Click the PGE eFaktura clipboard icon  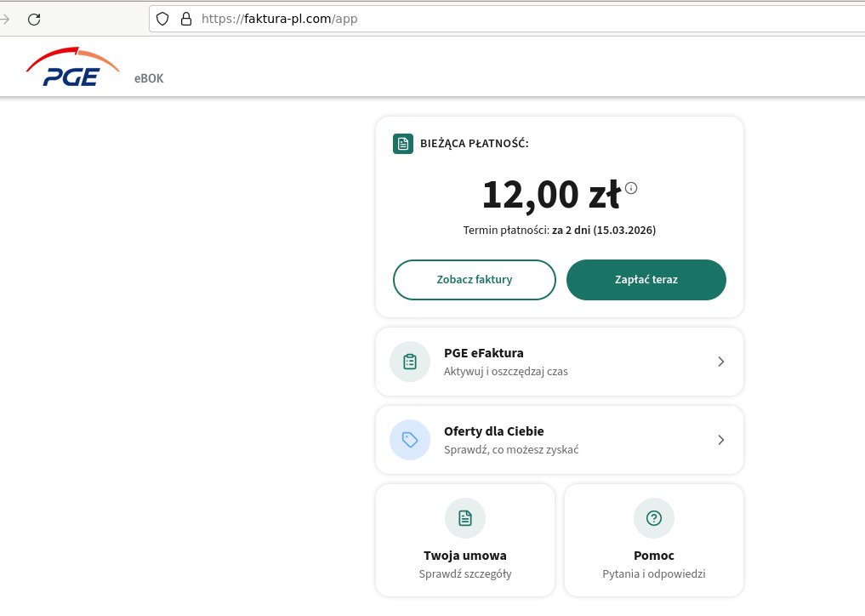point(410,362)
